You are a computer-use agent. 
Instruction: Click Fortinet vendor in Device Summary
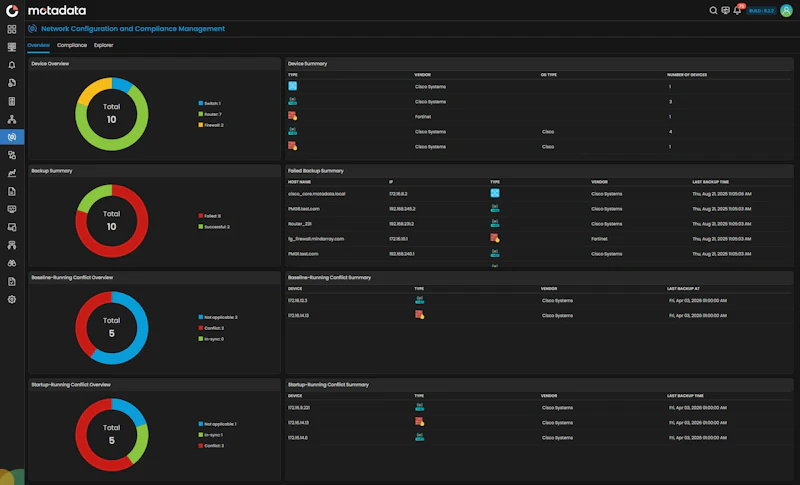coord(423,117)
